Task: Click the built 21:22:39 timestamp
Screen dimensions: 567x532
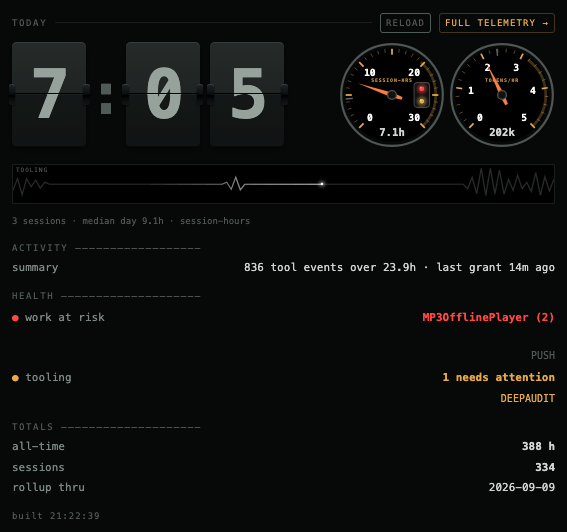Action: [56, 516]
